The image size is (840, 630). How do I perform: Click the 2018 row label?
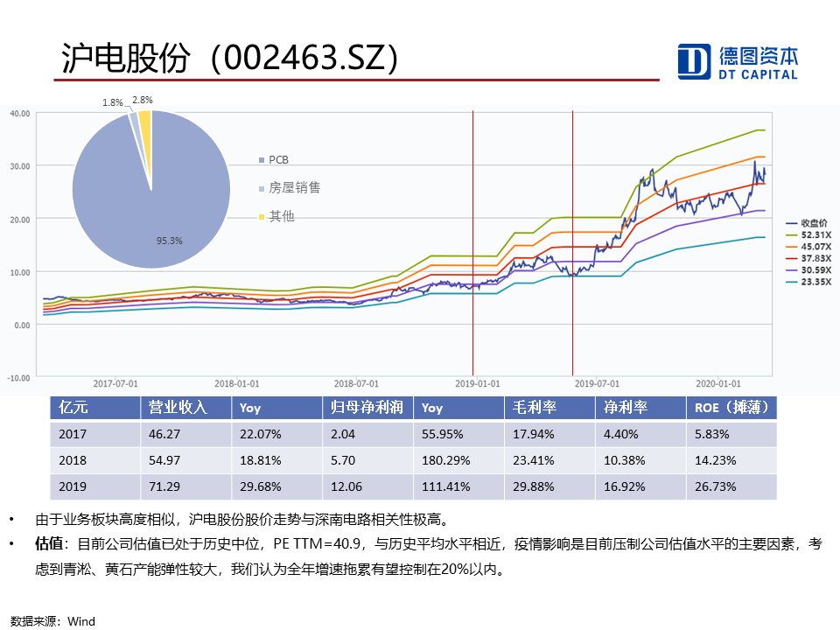(73, 460)
